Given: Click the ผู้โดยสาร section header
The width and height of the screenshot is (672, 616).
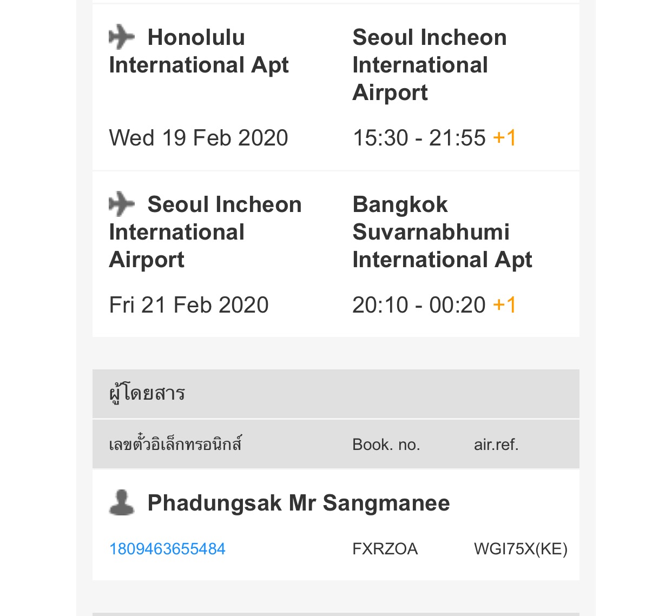Looking at the screenshot, I should coord(147,393).
